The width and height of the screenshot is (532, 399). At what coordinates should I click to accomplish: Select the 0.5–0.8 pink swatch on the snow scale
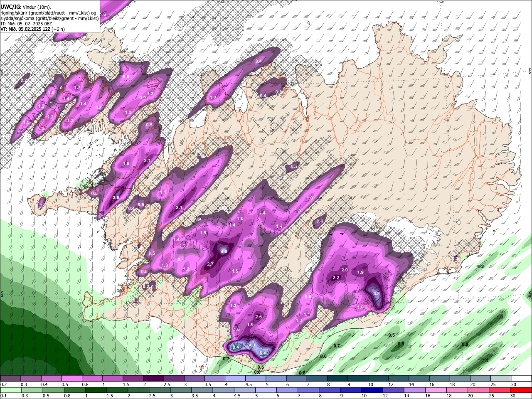tap(71, 379)
